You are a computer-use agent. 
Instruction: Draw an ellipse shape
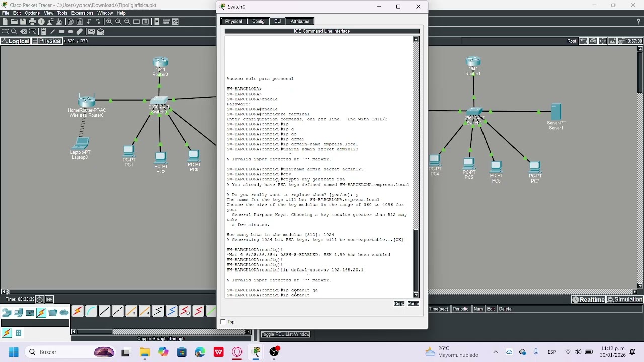click(x=70, y=32)
